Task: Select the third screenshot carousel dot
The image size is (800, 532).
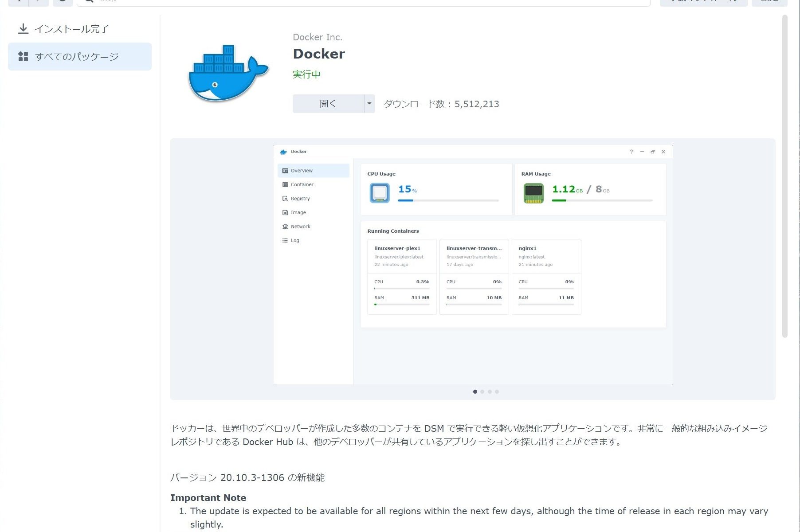Action: [490, 392]
